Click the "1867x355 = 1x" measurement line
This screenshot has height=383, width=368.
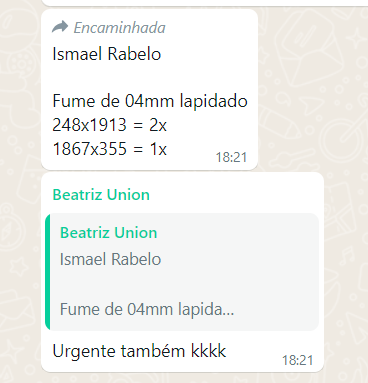coord(109,149)
